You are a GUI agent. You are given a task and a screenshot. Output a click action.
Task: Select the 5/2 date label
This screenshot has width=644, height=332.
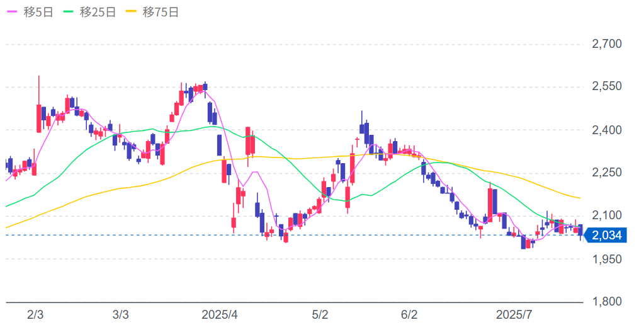[320, 314]
